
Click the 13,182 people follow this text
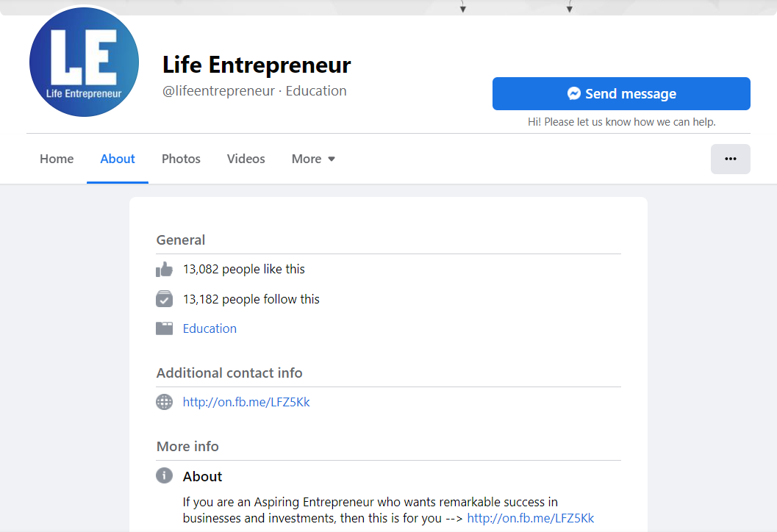click(251, 299)
